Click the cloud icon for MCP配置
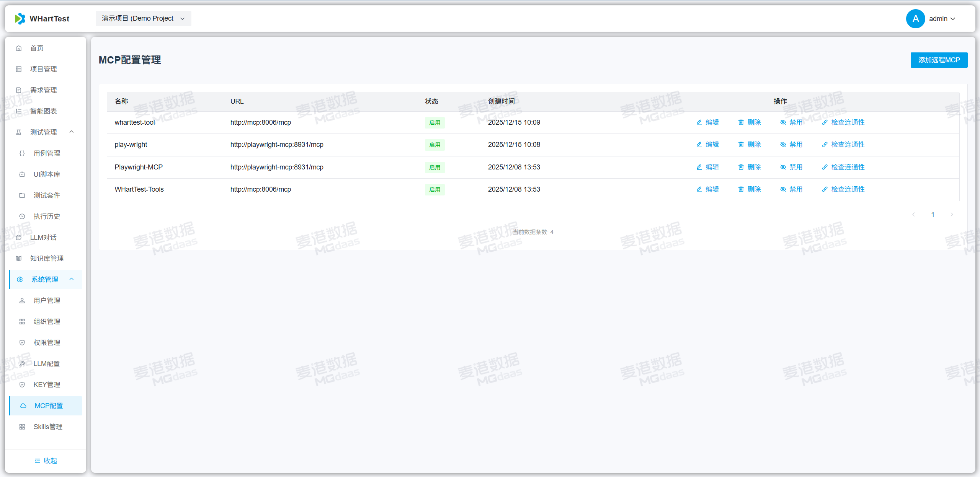 coord(23,406)
